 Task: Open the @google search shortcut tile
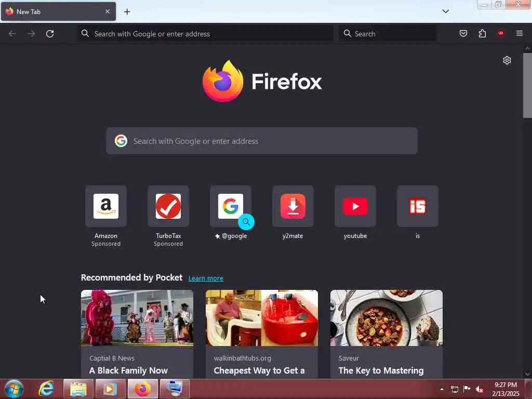pyautogui.click(x=231, y=206)
